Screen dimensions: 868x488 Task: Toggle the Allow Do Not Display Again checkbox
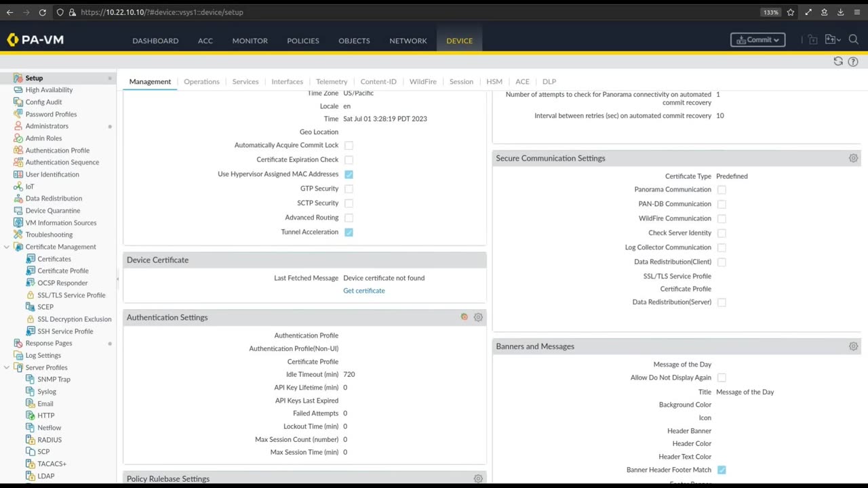(722, 378)
